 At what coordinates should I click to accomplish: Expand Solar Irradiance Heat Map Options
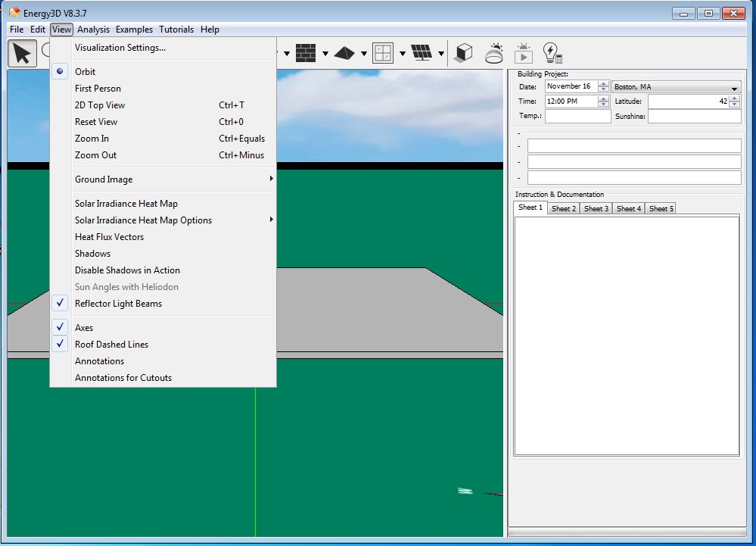143,220
